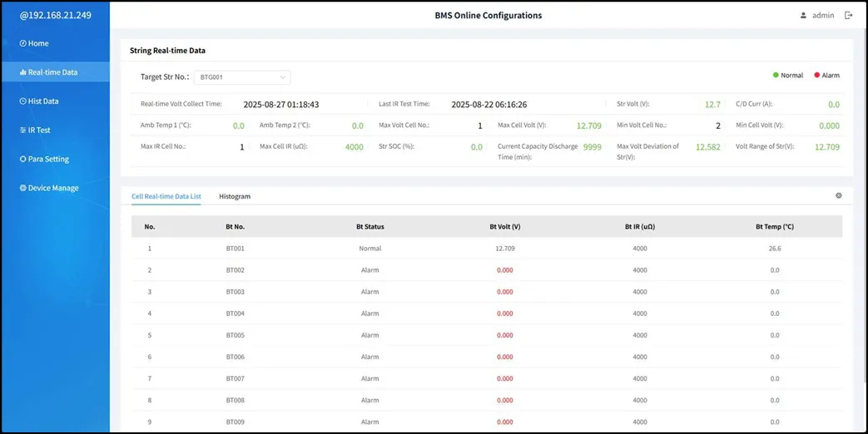Click real-time collect time 2025-08-27 01:18:43

(281, 105)
